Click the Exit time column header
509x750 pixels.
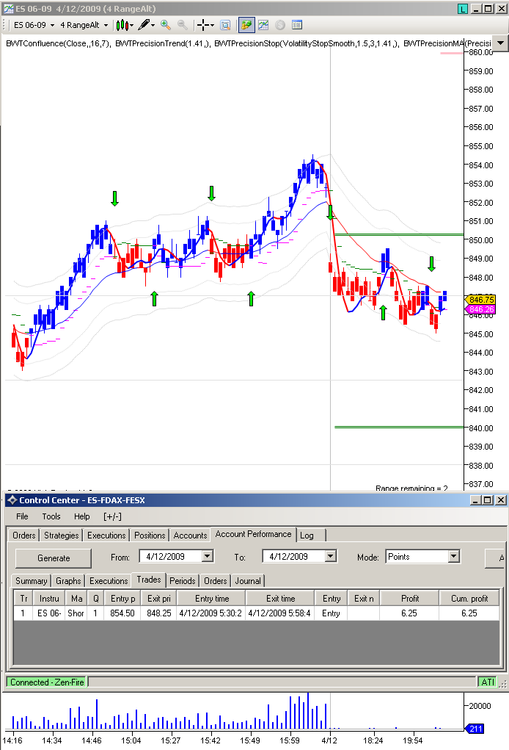pyautogui.click(x=280, y=598)
